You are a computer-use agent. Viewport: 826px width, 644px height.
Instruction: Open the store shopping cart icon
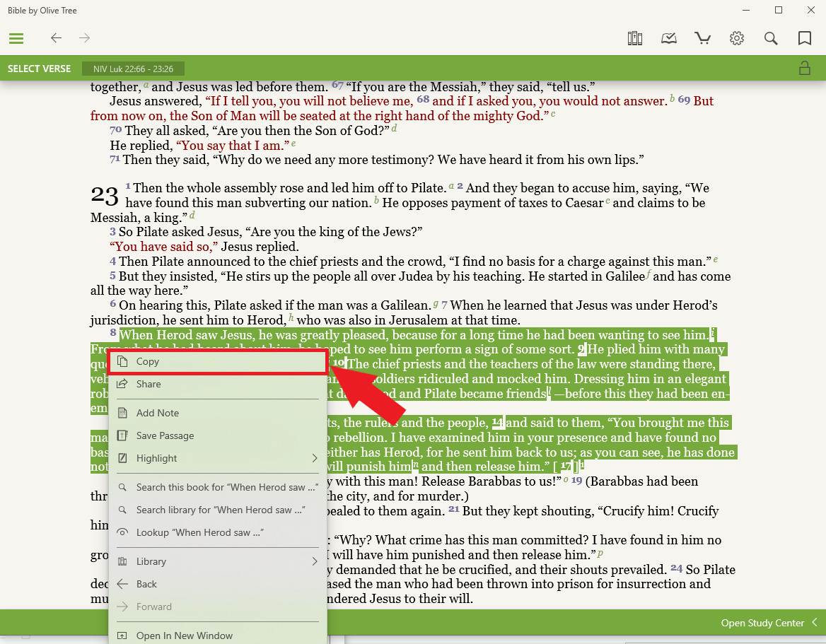coord(703,38)
